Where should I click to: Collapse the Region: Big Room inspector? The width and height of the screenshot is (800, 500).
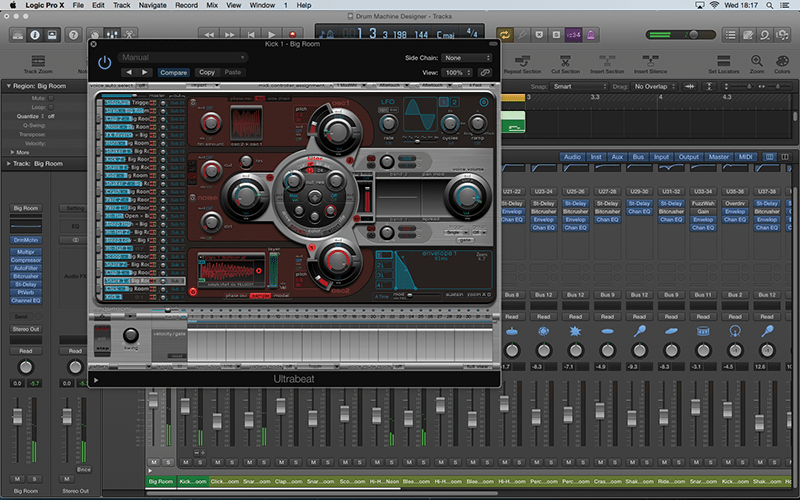9,86
